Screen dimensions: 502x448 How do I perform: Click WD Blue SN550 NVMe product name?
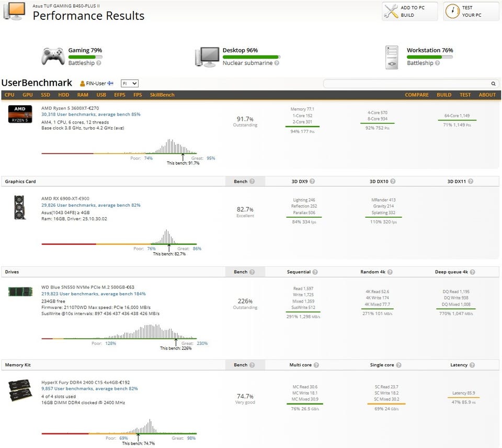[x=88, y=287]
